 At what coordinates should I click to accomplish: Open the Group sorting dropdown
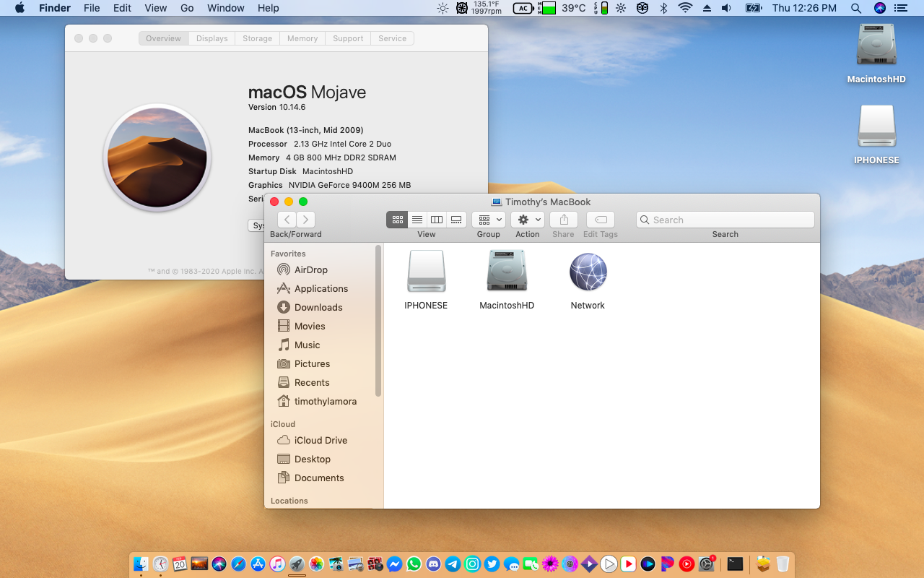(x=489, y=220)
